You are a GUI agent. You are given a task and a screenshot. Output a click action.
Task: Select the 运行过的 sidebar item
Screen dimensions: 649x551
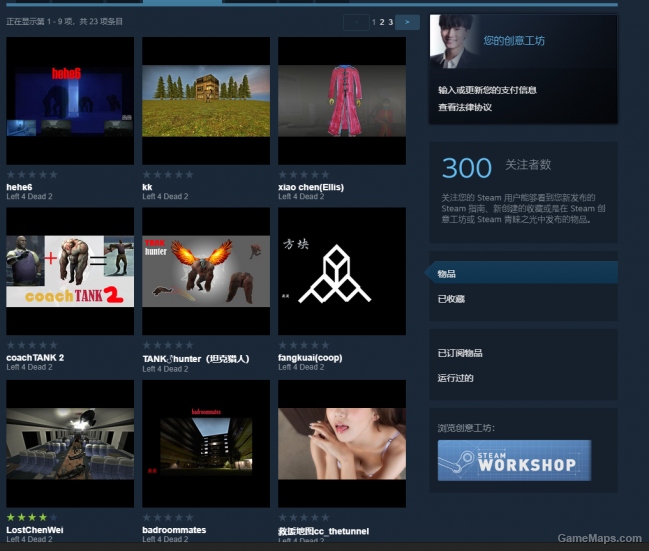455,378
